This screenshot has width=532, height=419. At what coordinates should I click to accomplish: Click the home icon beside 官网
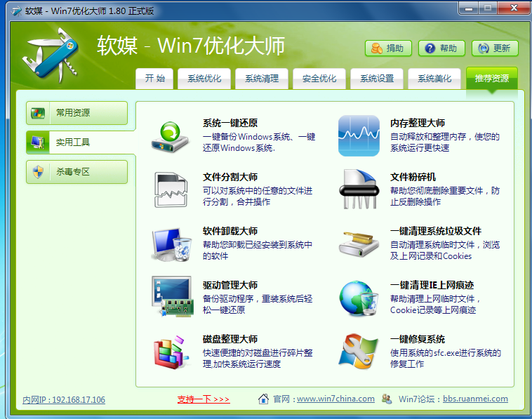tap(263, 399)
